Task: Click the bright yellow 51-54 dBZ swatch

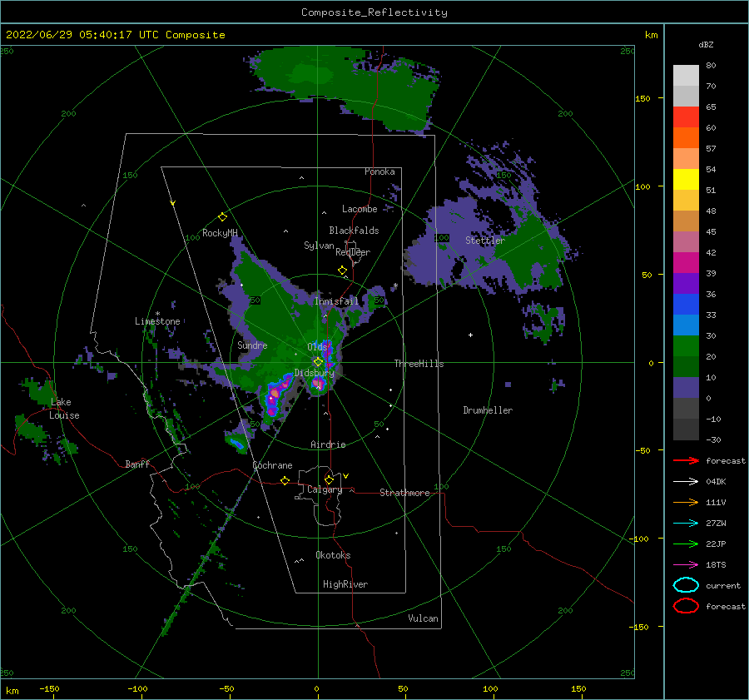Action: point(686,180)
